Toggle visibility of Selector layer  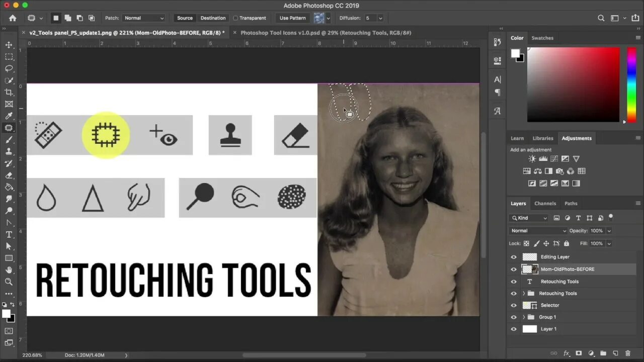[514, 305]
